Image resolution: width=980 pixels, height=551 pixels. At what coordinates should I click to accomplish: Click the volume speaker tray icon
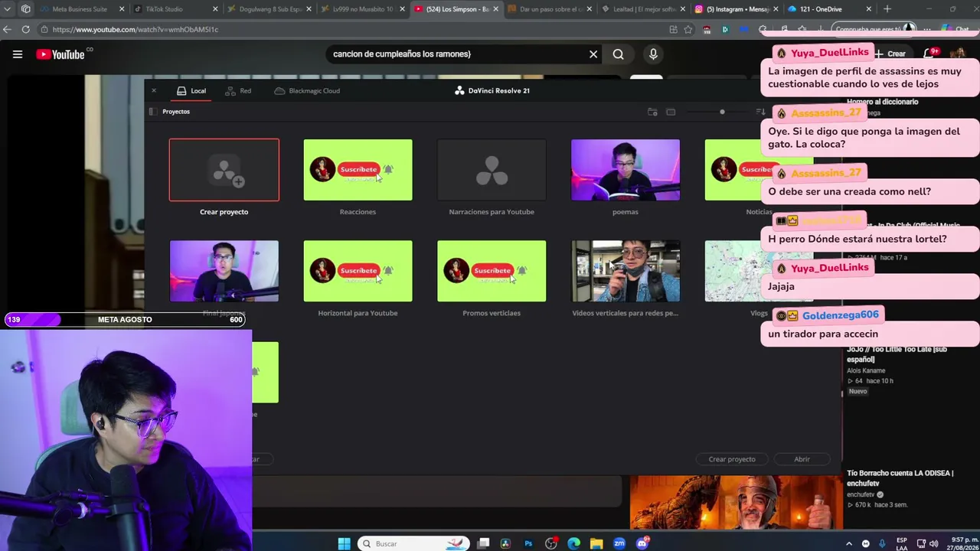[x=933, y=543]
